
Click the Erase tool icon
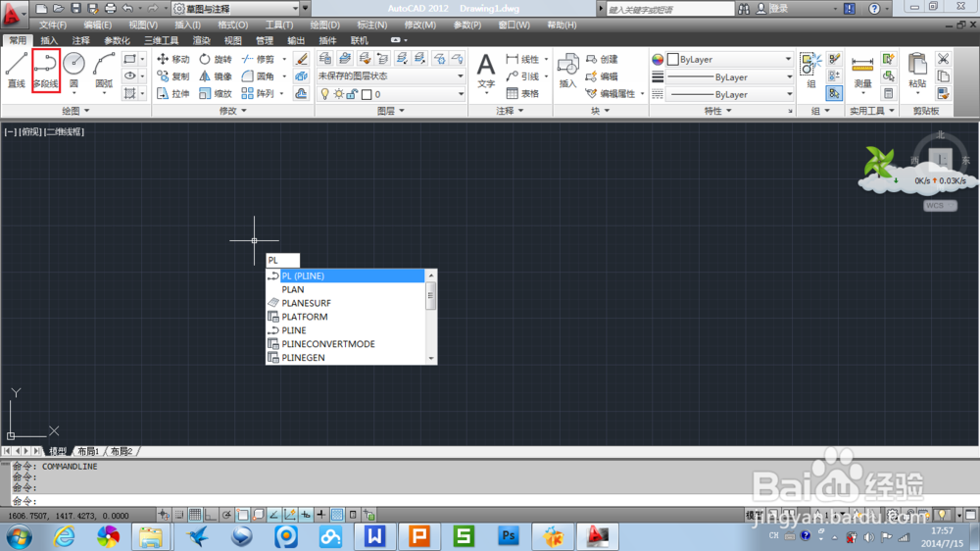click(x=301, y=59)
